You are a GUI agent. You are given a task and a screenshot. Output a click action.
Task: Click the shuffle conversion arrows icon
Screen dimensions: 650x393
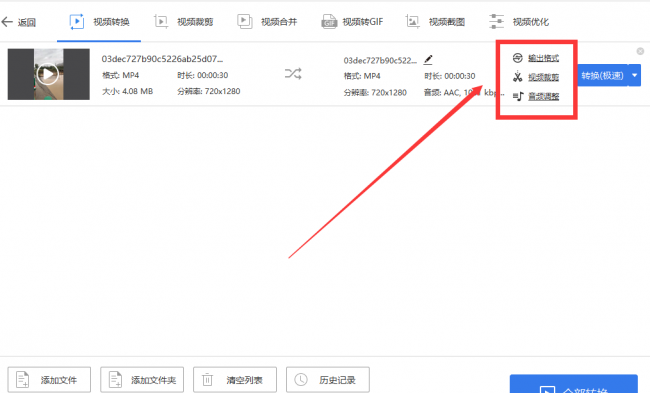click(293, 74)
